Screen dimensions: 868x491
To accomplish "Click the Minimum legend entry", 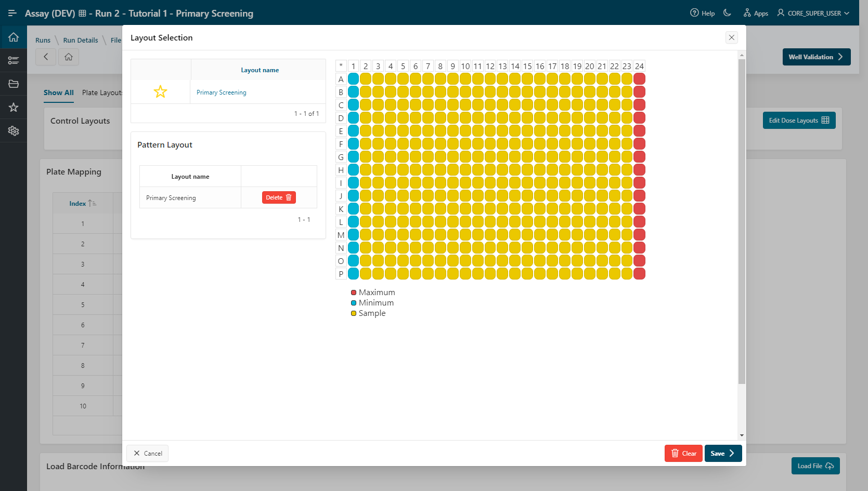I will (x=372, y=303).
